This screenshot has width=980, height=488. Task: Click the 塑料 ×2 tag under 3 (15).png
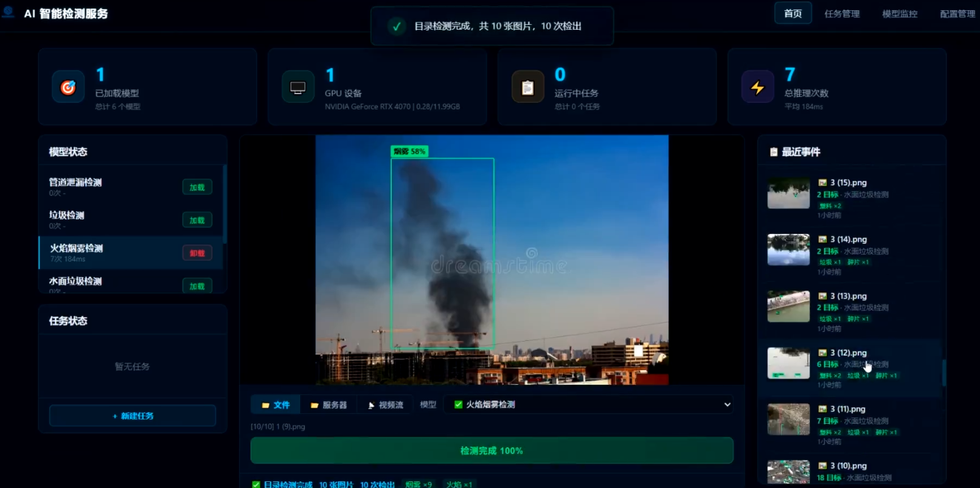(830, 206)
